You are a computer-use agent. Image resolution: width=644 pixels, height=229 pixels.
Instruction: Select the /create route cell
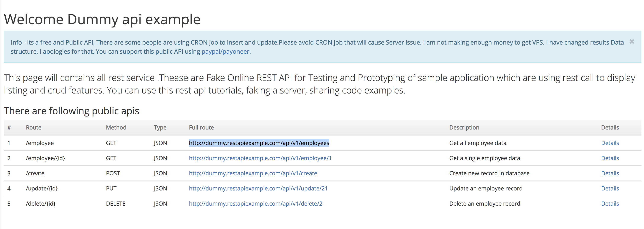click(35, 173)
